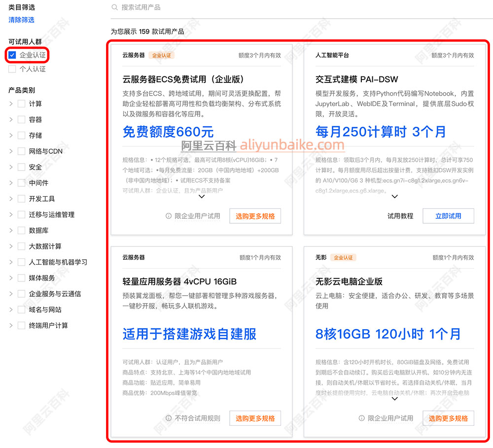Check the 人工智能与机器学习 checkbox

point(21,262)
